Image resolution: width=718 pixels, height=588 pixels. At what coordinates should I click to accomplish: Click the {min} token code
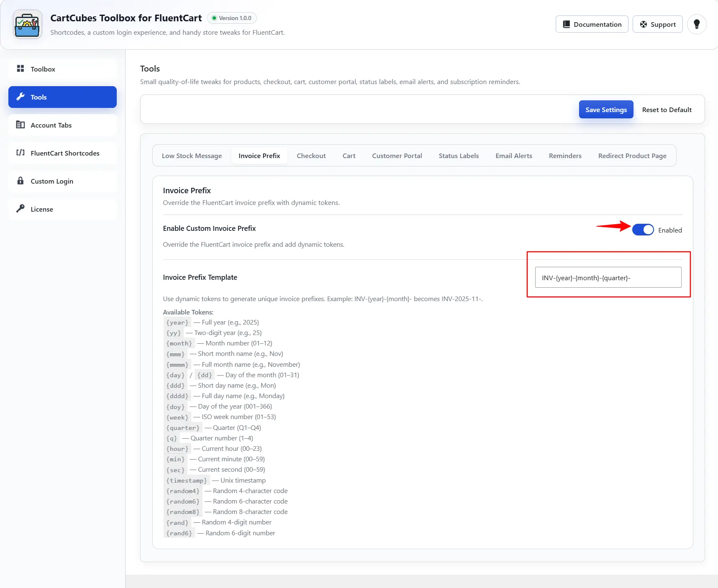(x=175, y=459)
